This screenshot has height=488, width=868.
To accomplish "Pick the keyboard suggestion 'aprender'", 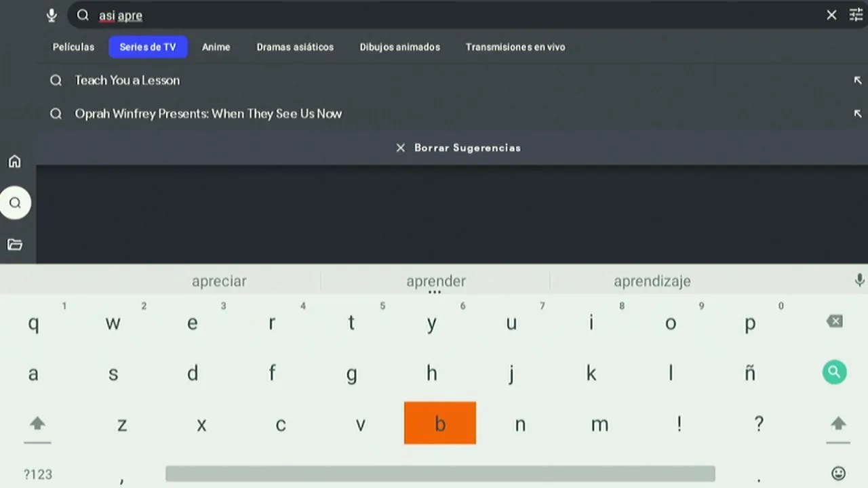I will (436, 281).
